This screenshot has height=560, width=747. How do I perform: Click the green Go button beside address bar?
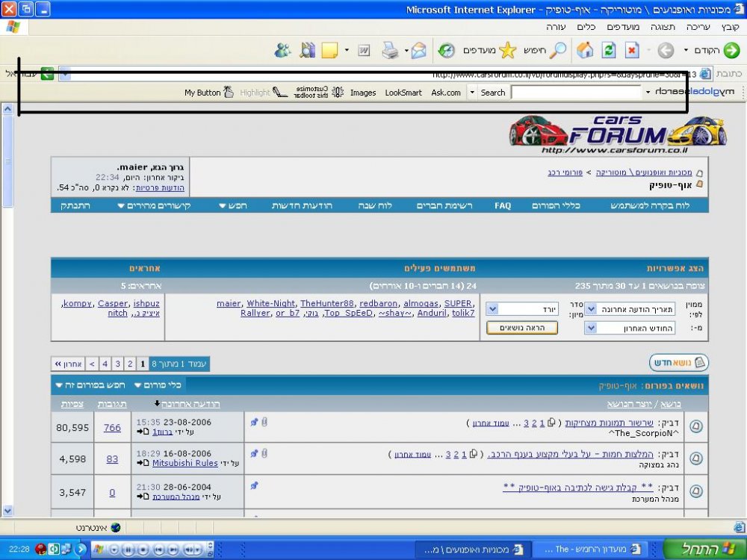pos(47,74)
